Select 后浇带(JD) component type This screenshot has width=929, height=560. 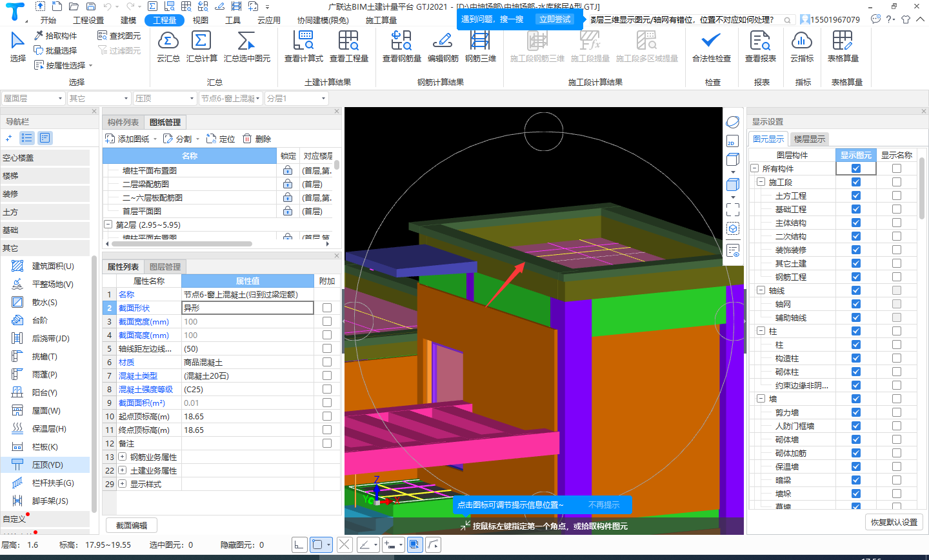(45, 338)
